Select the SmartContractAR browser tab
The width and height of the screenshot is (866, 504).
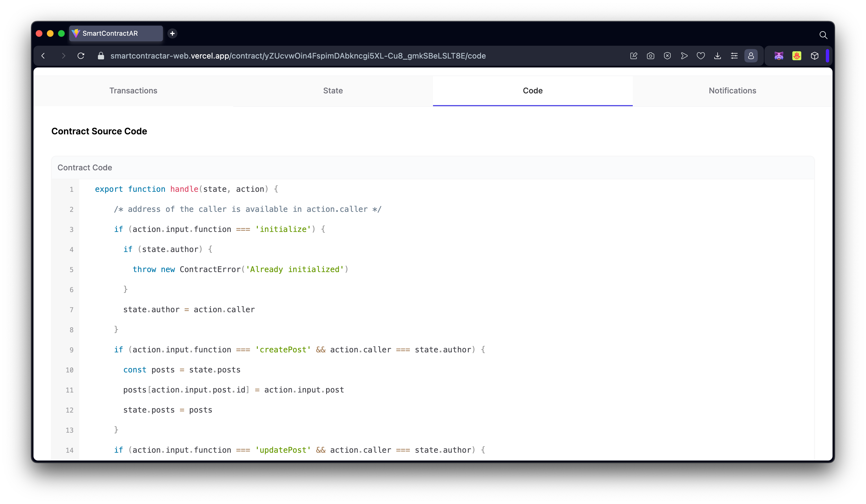[116, 33]
